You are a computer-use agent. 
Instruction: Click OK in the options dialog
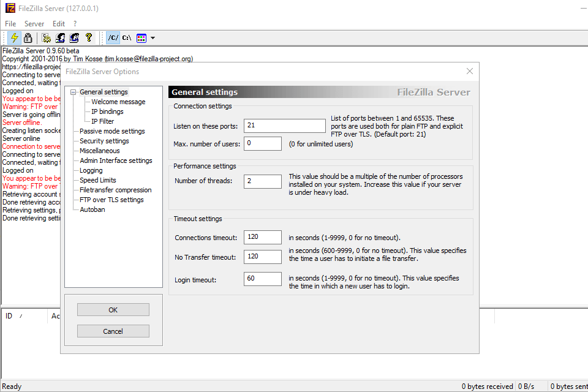click(x=113, y=310)
